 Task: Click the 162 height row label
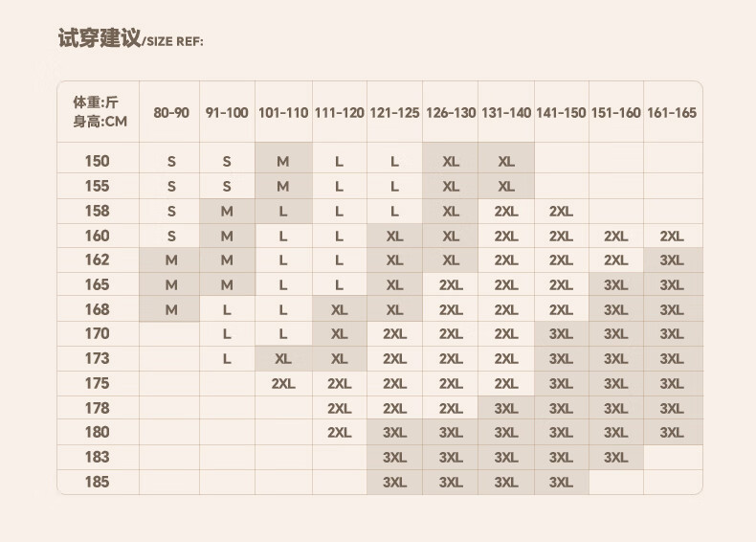click(98, 260)
